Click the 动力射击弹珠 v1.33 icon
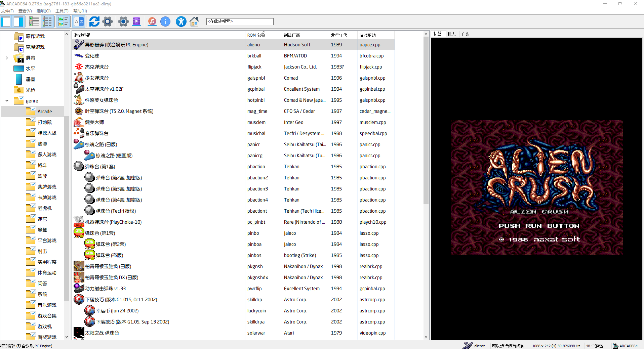This screenshot has width=644, height=349. [x=79, y=289]
